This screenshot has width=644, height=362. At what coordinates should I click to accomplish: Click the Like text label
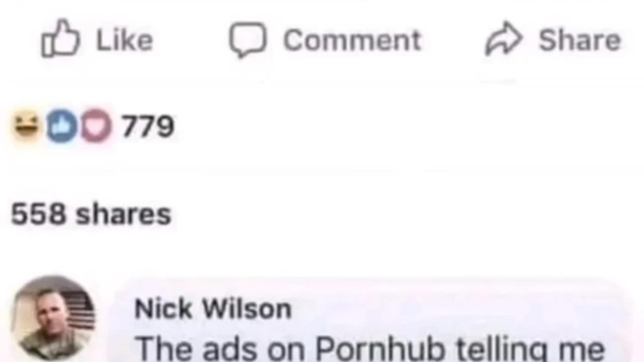tap(124, 40)
